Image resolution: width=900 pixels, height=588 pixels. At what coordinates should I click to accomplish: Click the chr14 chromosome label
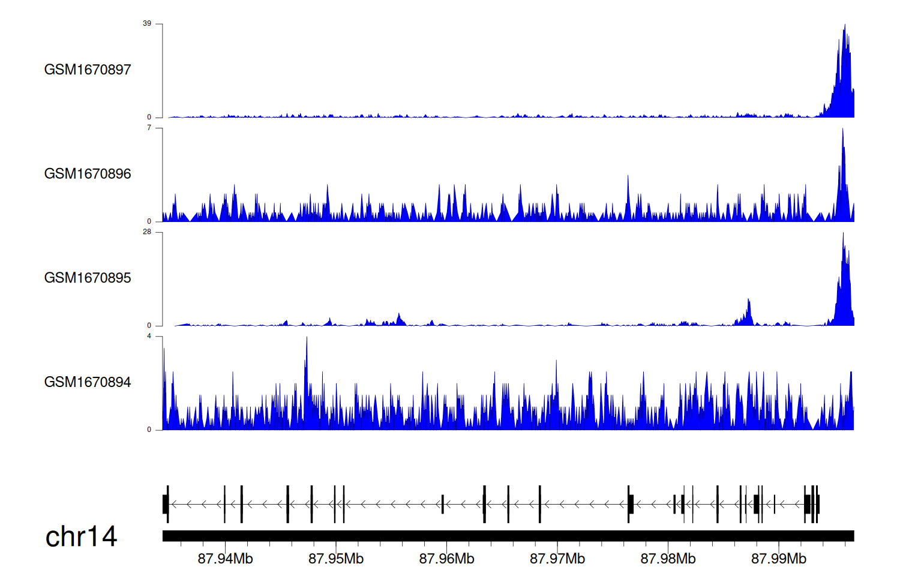(81, 536)
